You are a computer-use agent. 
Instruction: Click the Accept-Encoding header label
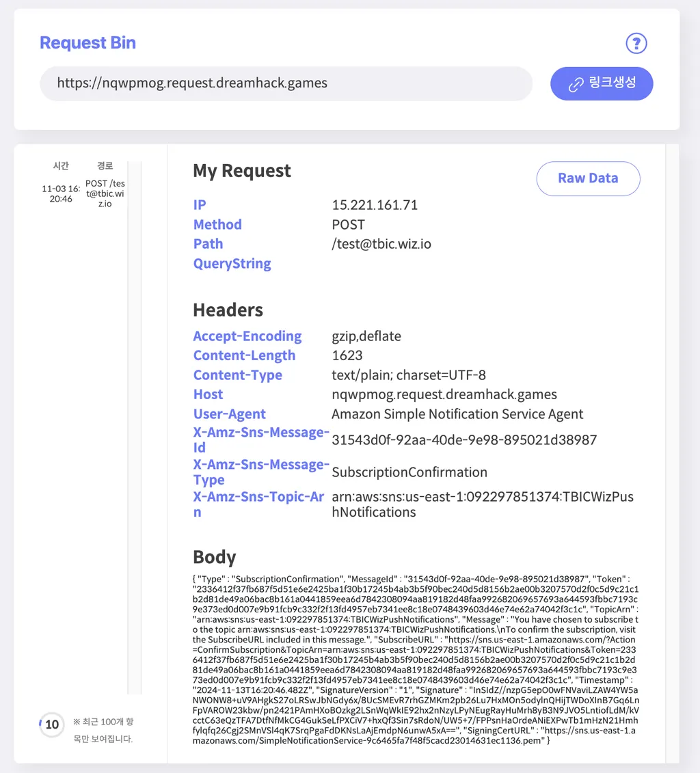click(x=247, y=336)
